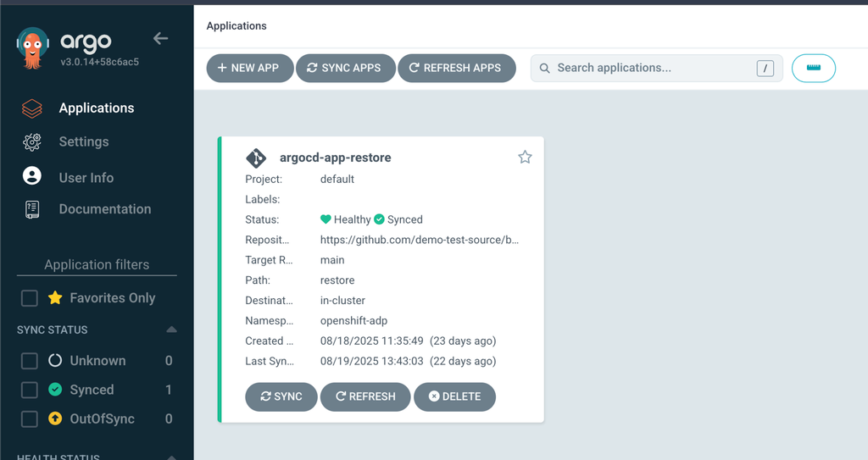
Task: Tick the OutOfSync filter checkbox
Action: (x=30, y=418)
